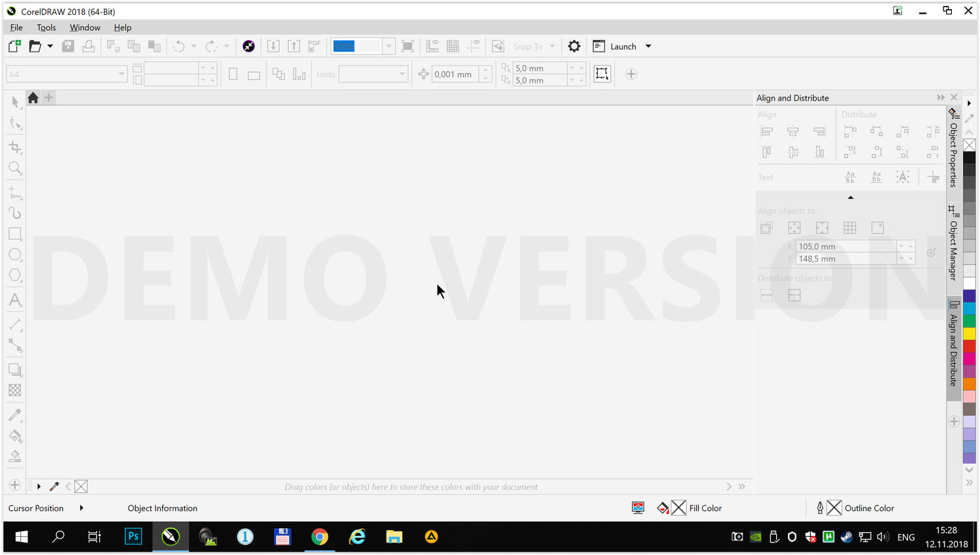Open the Tools menu
Image resolution: width=980 pixels, height=555 pixels.
pos(46,27)
